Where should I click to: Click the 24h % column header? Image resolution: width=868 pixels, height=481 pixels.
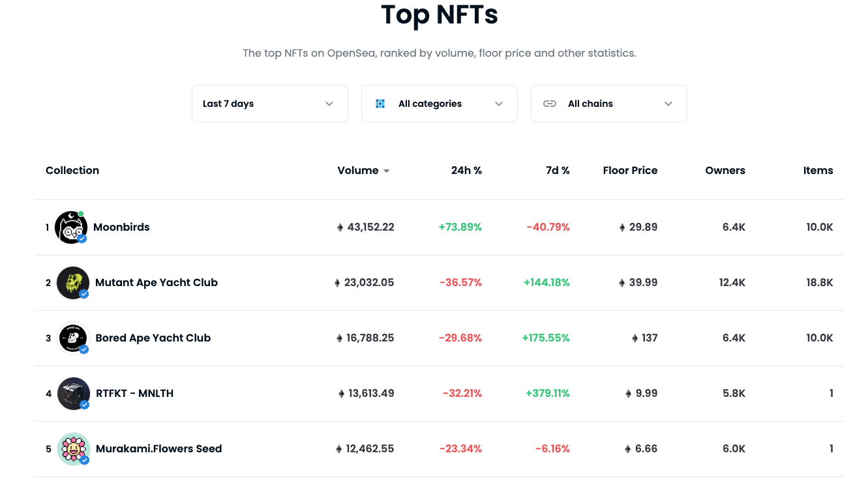pyautogui.click(x=466, y=170)
